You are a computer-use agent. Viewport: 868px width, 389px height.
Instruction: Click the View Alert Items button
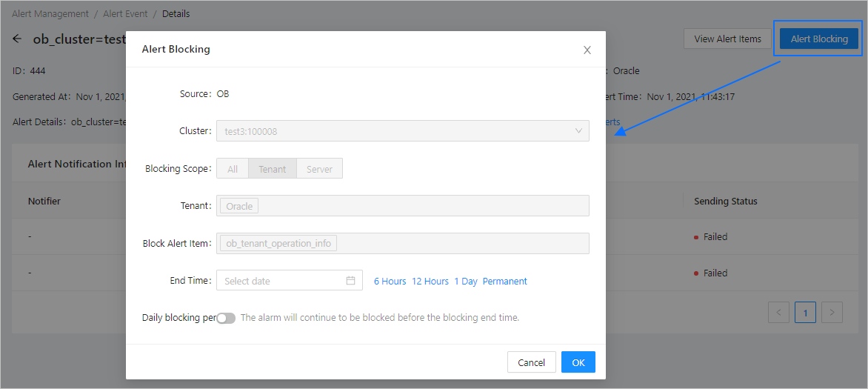click(x=727, y=39)
